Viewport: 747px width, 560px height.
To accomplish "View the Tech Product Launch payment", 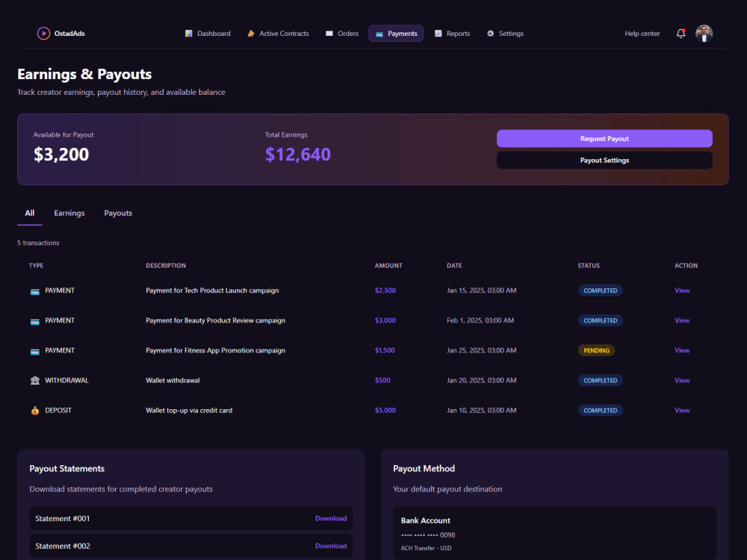I will pos(682,290).
